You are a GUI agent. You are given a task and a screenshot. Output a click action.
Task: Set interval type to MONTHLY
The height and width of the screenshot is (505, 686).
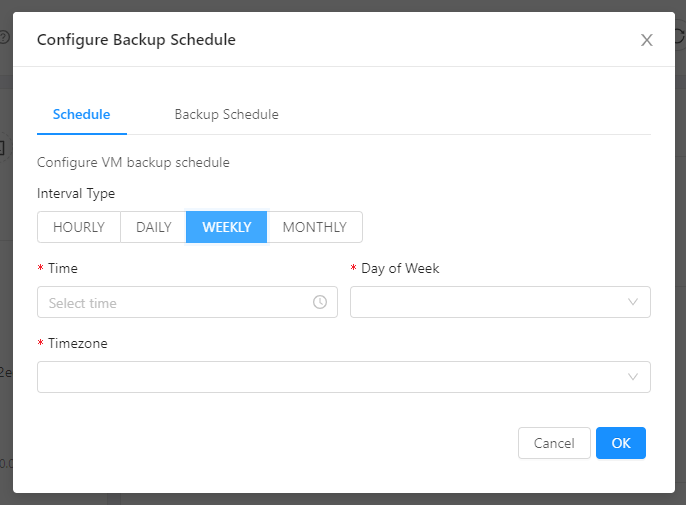point(314,227)
